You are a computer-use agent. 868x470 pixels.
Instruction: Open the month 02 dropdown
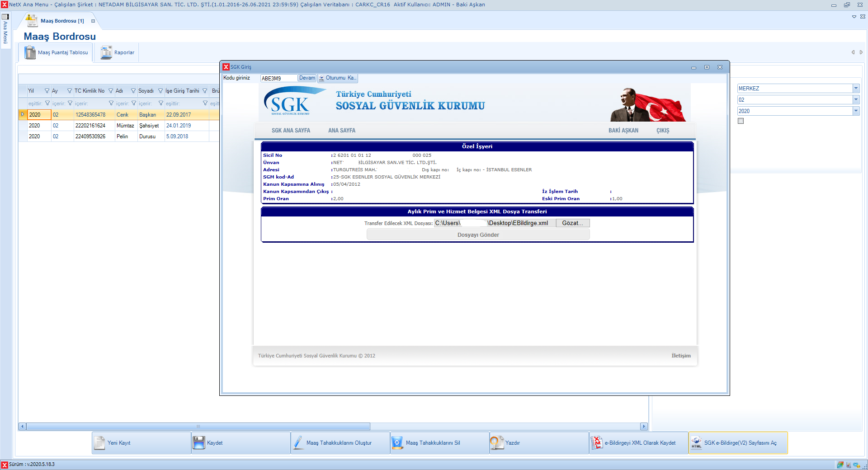tap(856, 99)
